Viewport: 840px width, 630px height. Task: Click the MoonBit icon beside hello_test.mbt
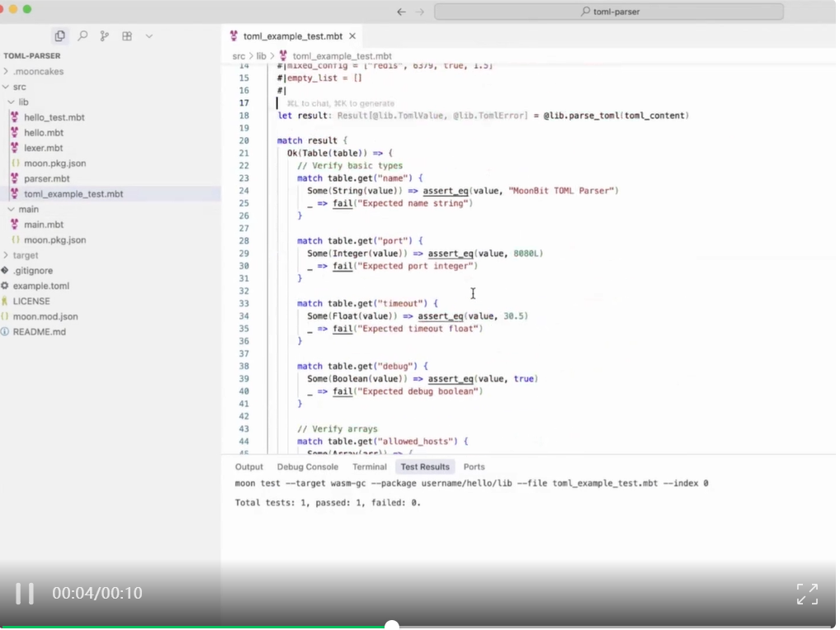15,117
